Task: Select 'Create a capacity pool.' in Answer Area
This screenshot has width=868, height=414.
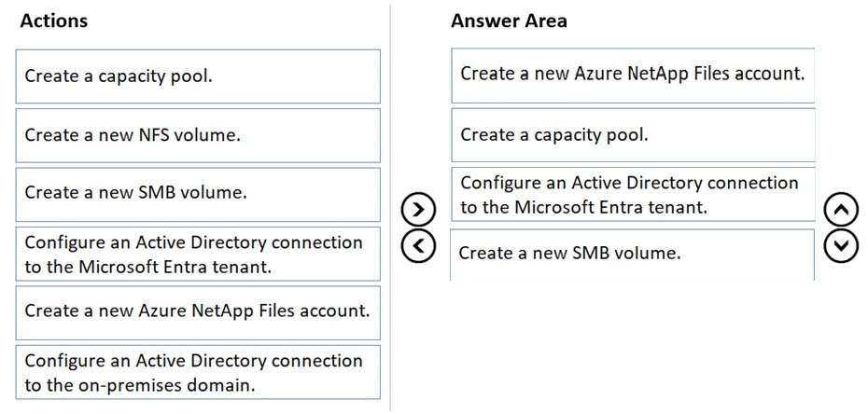Action: (x=632, y=135)
